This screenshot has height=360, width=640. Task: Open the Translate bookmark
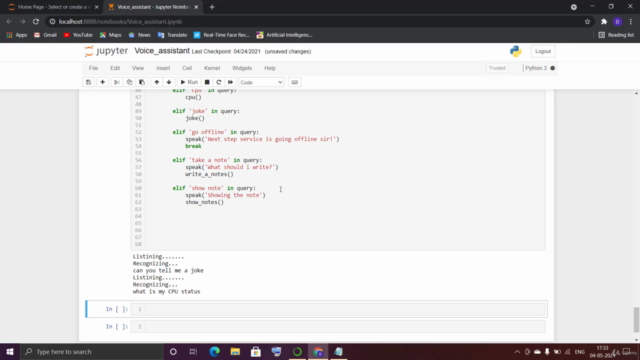(172, 35)
